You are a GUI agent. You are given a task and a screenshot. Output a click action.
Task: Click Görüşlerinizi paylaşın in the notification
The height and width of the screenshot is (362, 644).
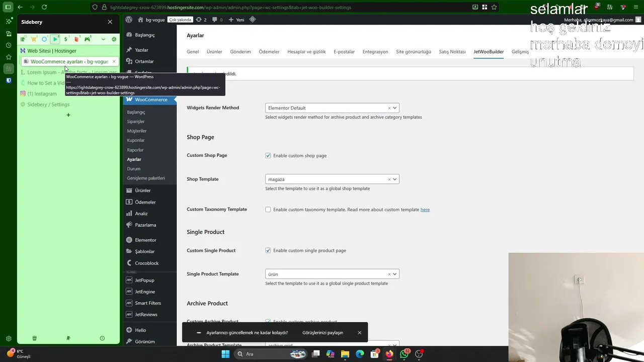point(323,333)
